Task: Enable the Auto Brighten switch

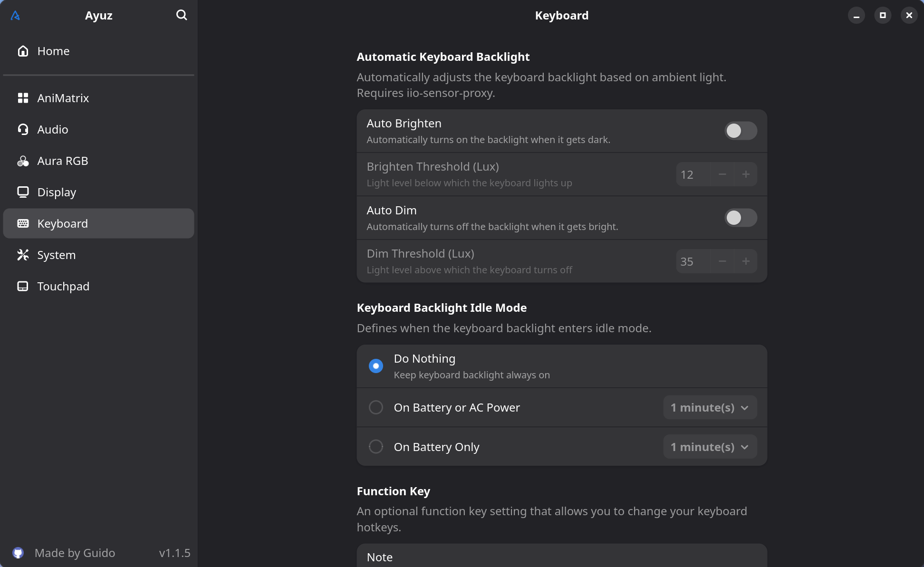Action: tap(741, 131)
